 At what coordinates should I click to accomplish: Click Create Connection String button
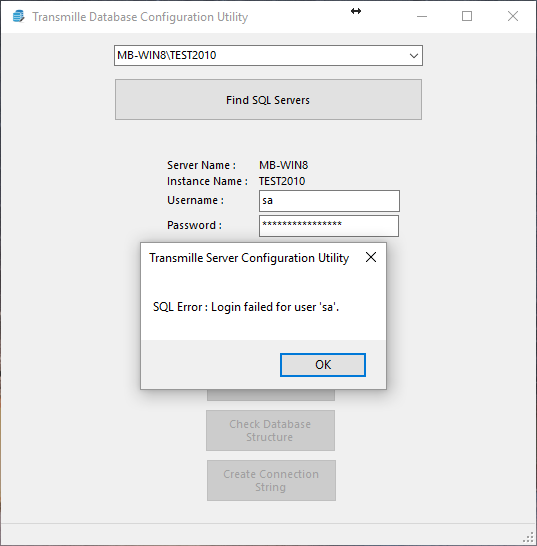tap(271, 481)
